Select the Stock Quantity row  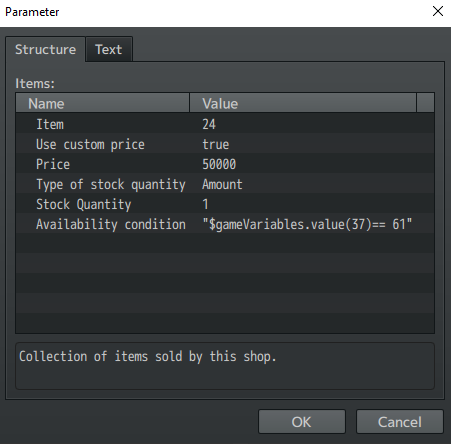pos(225,204)
